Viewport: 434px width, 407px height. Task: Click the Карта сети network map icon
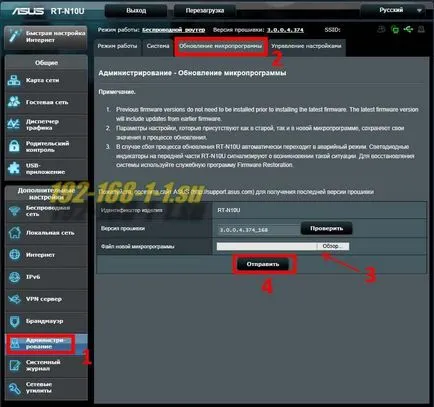[x=14, y=80]
